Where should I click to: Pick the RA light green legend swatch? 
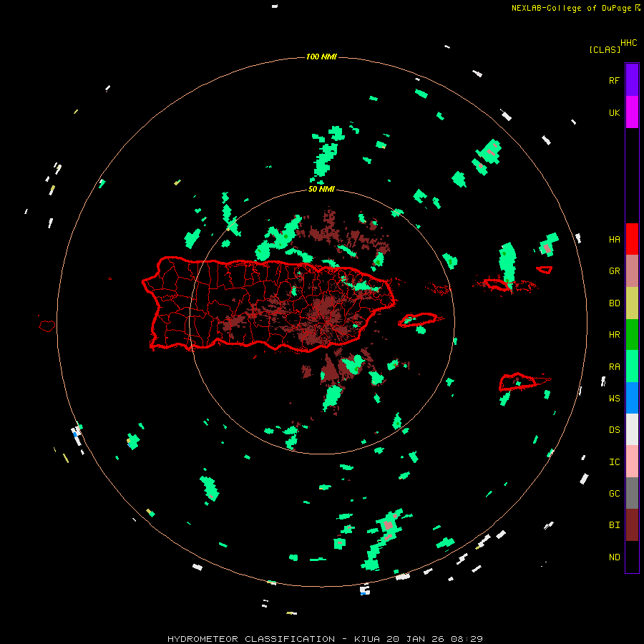click(x=632, y=366)
